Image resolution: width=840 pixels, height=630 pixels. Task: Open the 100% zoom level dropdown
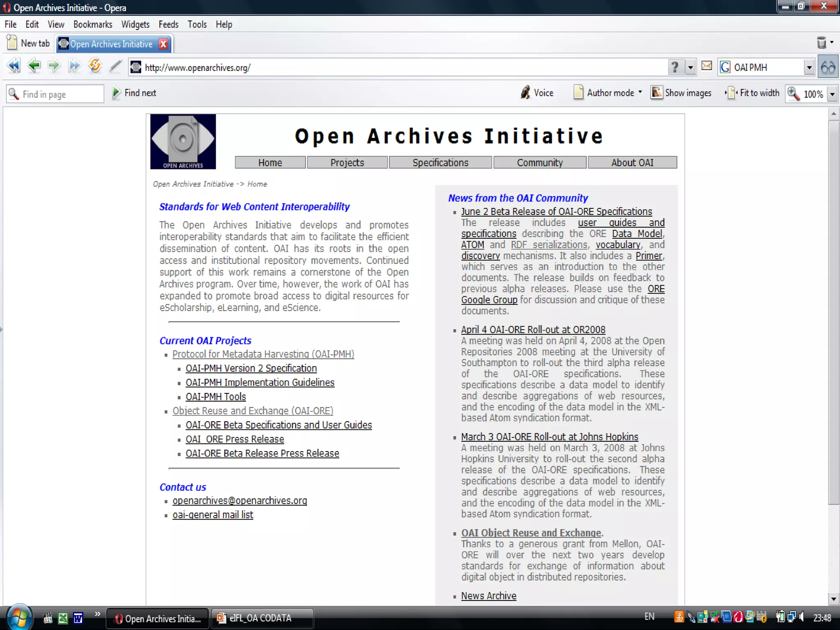pyautogui.click(x=832, y=94)
